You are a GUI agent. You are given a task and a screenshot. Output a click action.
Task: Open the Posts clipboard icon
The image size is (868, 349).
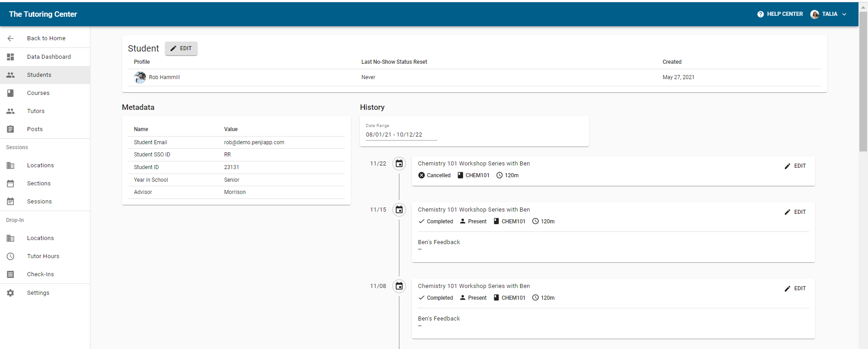[x=10, y=129]
